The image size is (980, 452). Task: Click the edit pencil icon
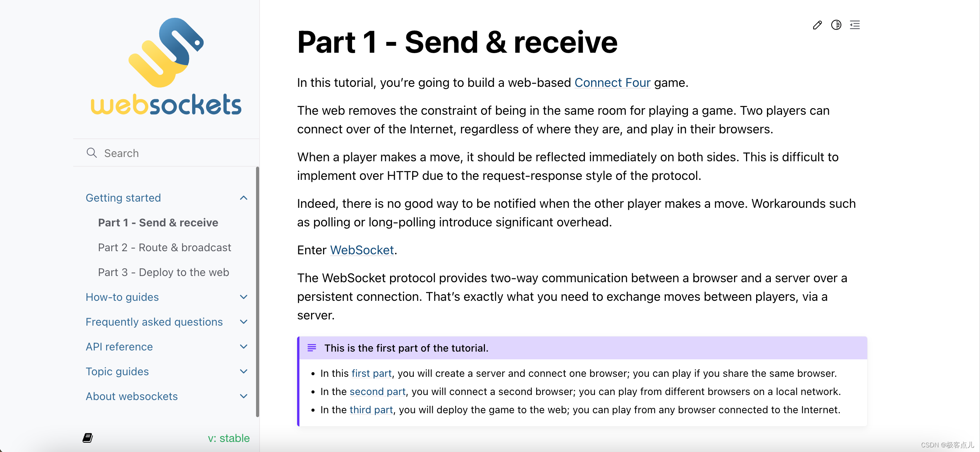(817, 24)
